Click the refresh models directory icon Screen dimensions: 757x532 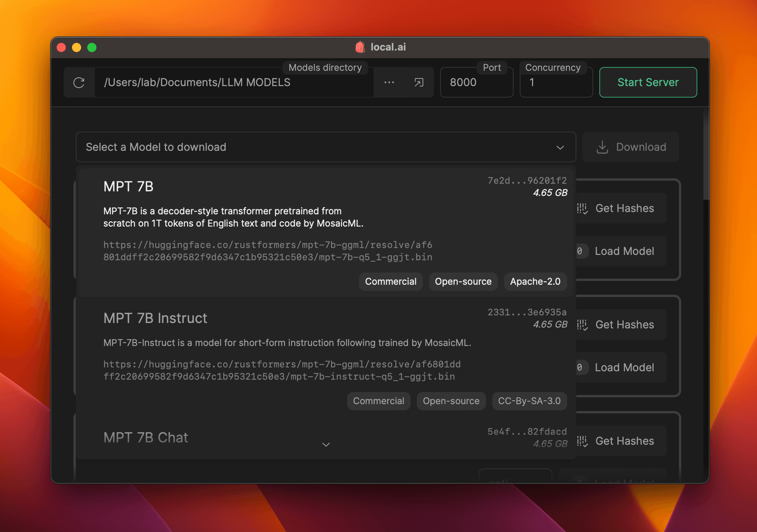79,83
